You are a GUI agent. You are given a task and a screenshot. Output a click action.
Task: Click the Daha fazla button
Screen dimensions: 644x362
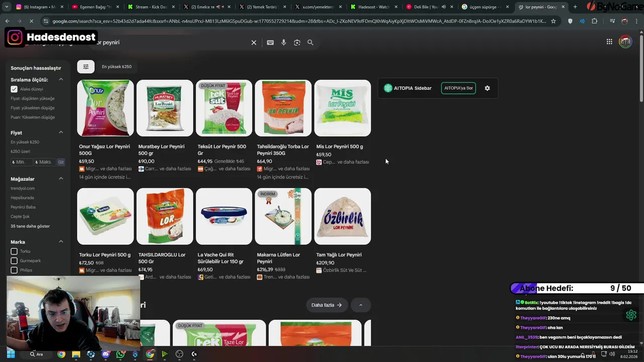coord(327,305)
